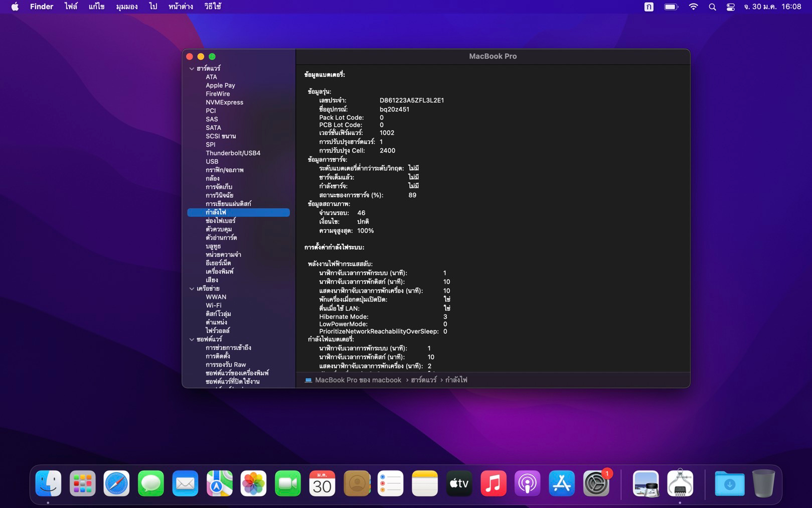
Task: Click the Podcasts icon in Dock
Action: coord(527,484)
